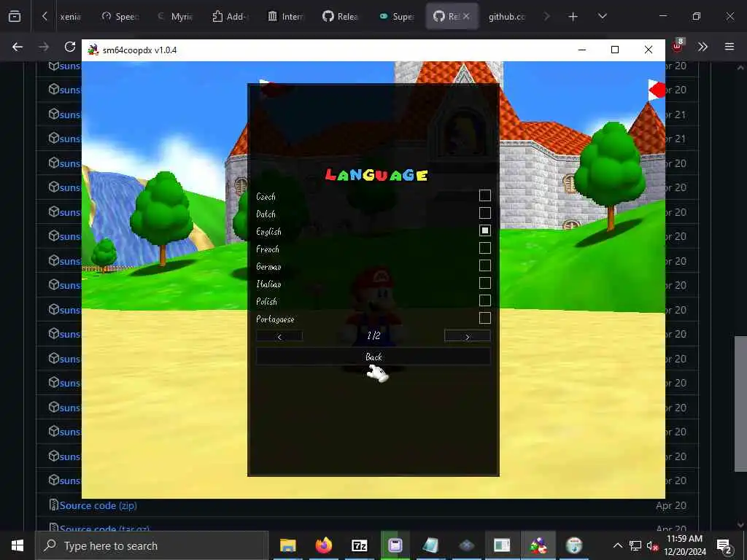Screen dimensions: 747x560
Task: Check the Polish language checkbox
Action: pyautogui.click(x=484, y=300)
